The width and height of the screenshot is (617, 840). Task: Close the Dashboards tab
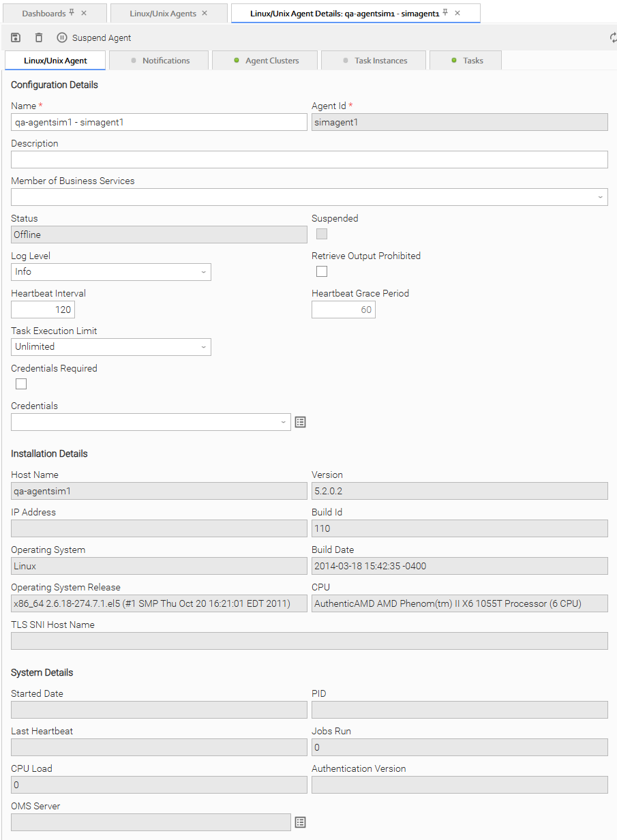(84, 13)
